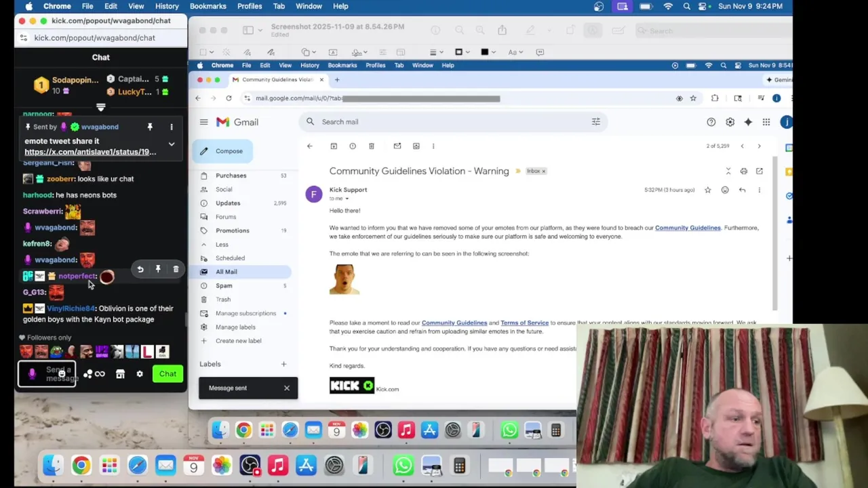This screenshot has height=488, width=868.
Task: Open the Tab menu
Action: pos(279,6)
